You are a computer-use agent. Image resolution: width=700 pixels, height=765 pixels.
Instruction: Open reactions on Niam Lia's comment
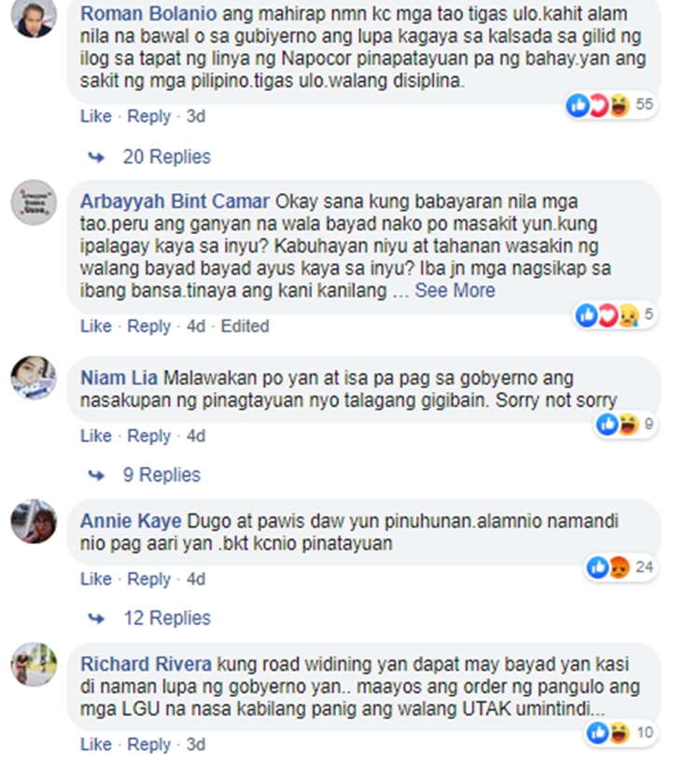point(625,424)
